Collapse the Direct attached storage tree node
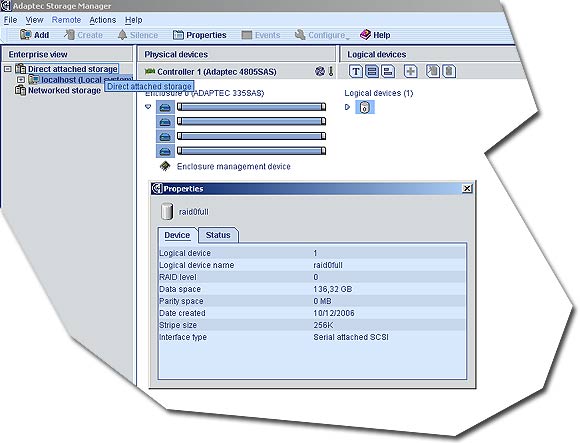The image size is (580, 443). 8,69
